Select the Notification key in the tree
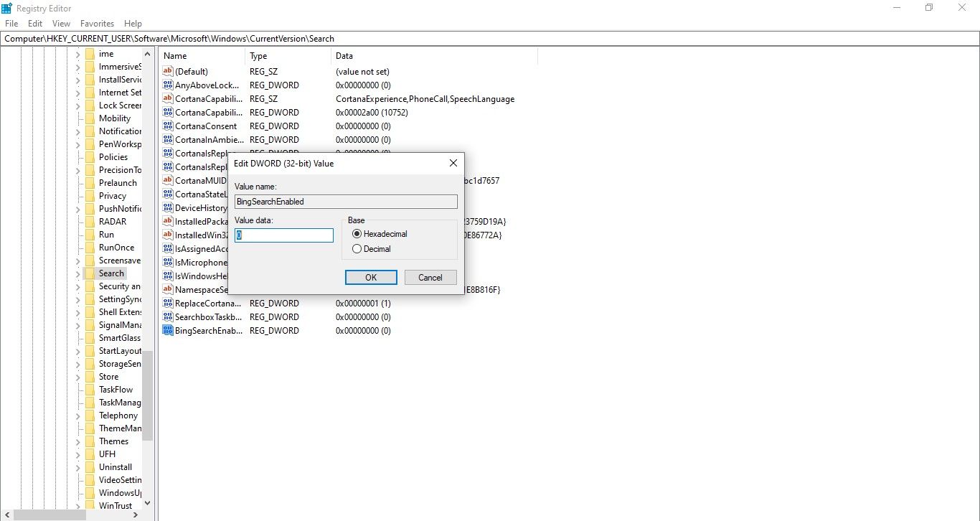Image resolution: width=980 pixels, height=521 pixels. 120,131
